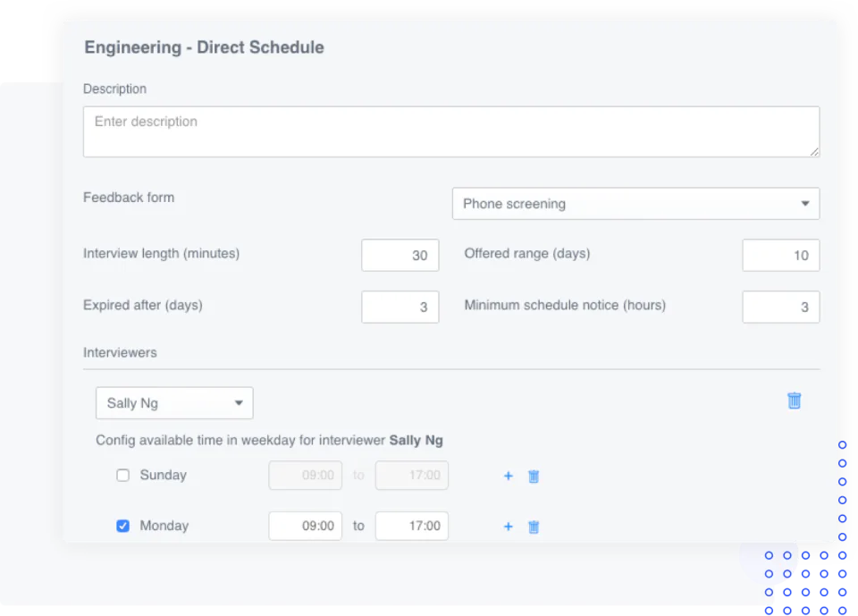
Task: Click Monday end time 17:00 field
Action: click(x=412, y=526)
